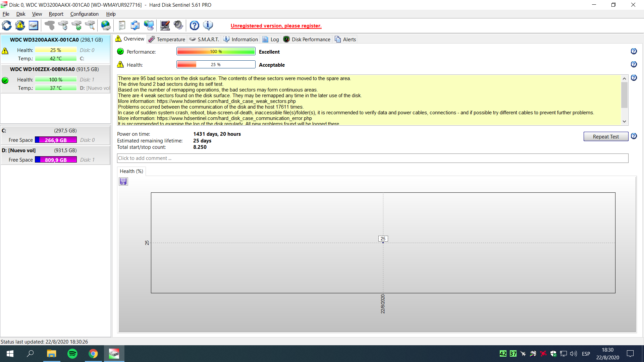Click the D: free space 809,9 GB bar

(56, 160)
